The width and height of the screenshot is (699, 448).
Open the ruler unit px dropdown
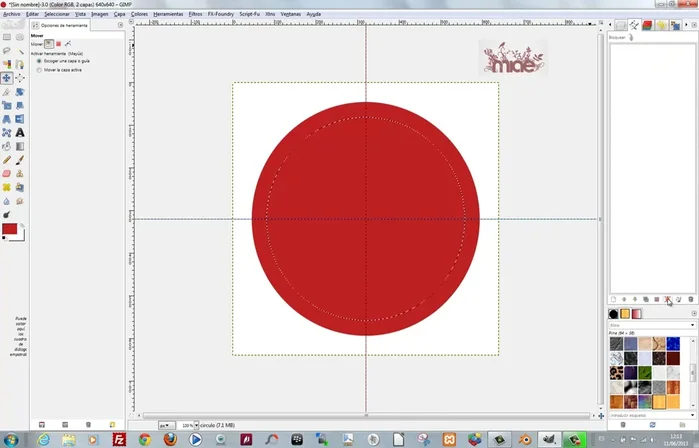(165, 425)
